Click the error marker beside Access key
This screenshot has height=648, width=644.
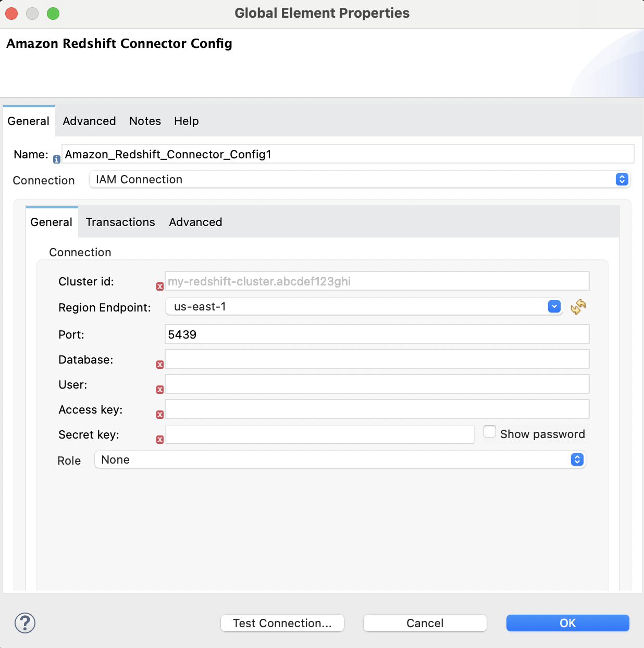click(x=160, y=415)
